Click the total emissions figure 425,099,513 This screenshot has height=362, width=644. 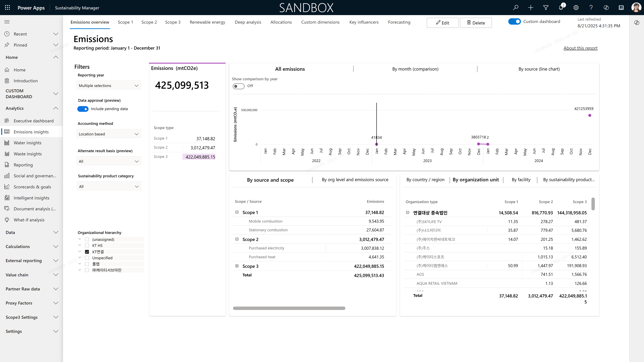[x=182, y=85]
